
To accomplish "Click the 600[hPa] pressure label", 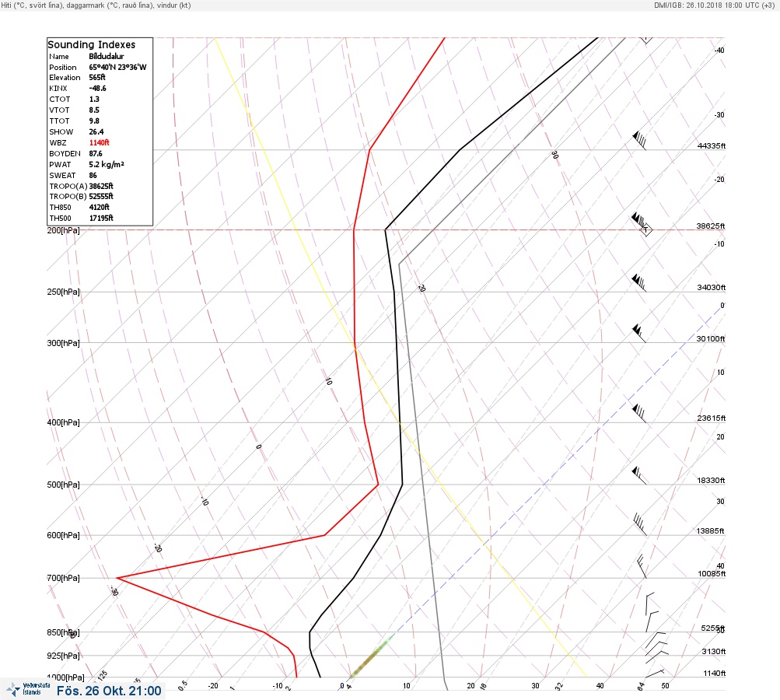I will pos(63,535).
